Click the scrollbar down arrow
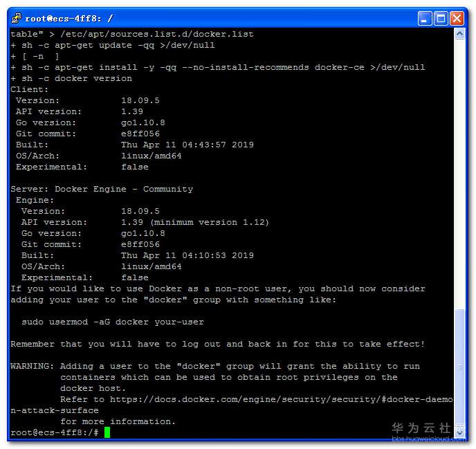Viewport: 476px width, 449px height. 459,432
